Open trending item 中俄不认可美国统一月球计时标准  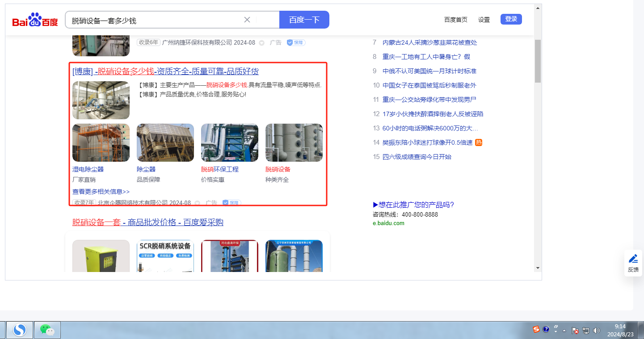[429, 71]
